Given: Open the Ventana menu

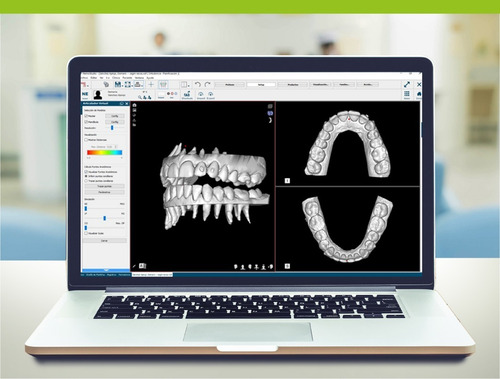Looking at the screenshot, I should tap(139, 78).
